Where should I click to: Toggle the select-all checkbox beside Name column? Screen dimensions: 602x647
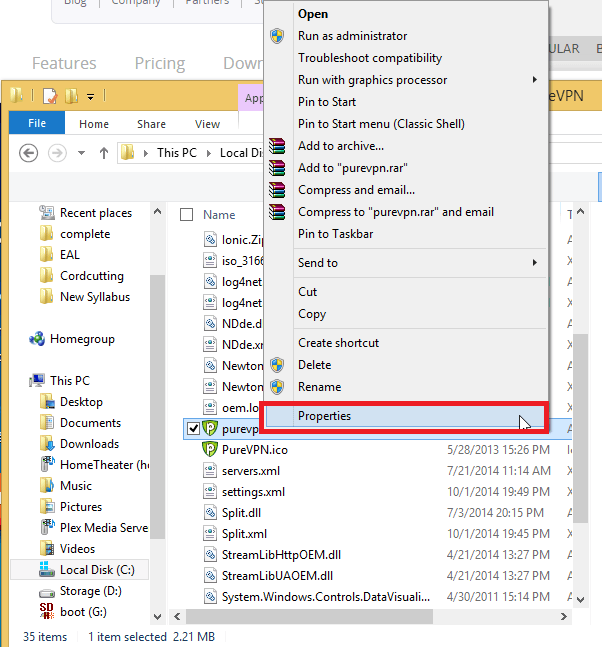[x=186, y=214]
